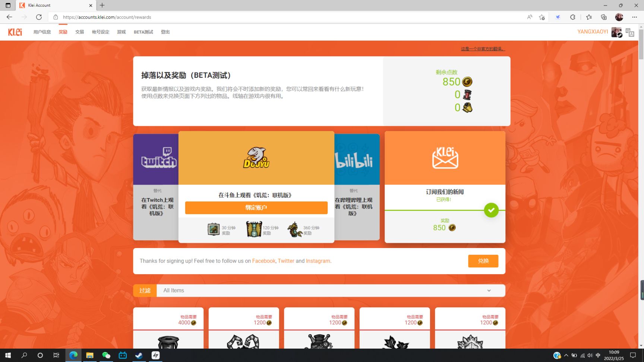
Task: Open the tab actions menu icon
Action: pyautogui.click(x=8, y=6)
